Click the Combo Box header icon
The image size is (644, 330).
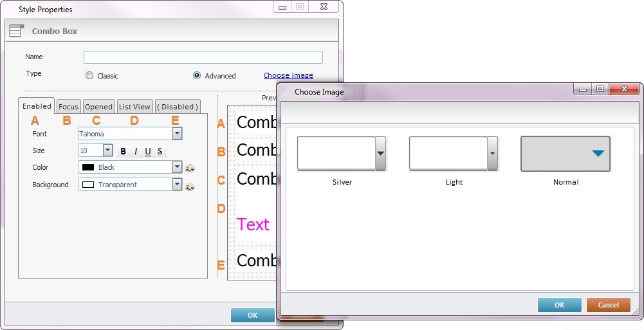click(17, 31)
